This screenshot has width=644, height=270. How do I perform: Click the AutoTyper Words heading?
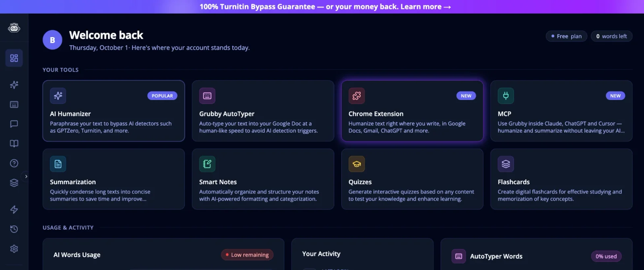pos(496,256)
